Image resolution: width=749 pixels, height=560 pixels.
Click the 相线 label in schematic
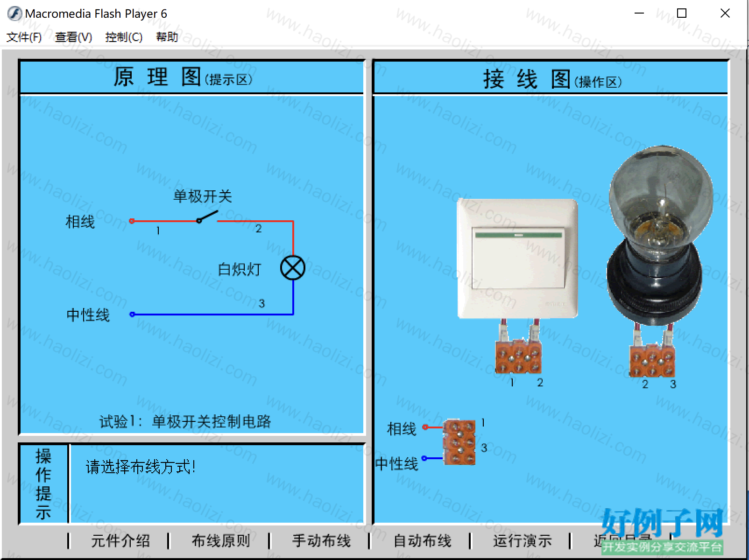tap(80, 221)
